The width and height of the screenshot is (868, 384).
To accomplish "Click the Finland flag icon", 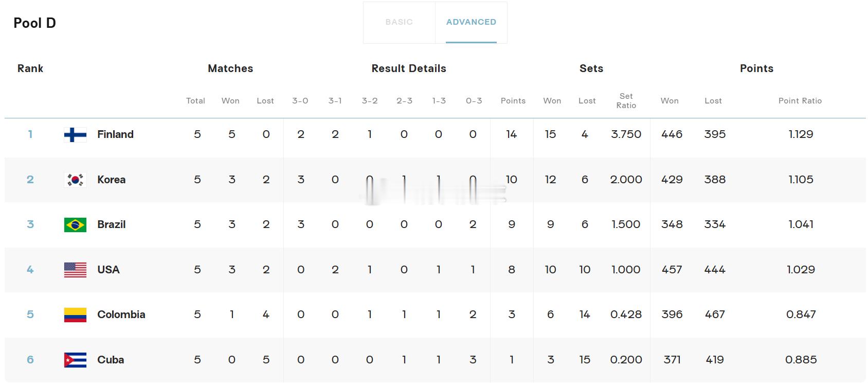I will 75,135.
